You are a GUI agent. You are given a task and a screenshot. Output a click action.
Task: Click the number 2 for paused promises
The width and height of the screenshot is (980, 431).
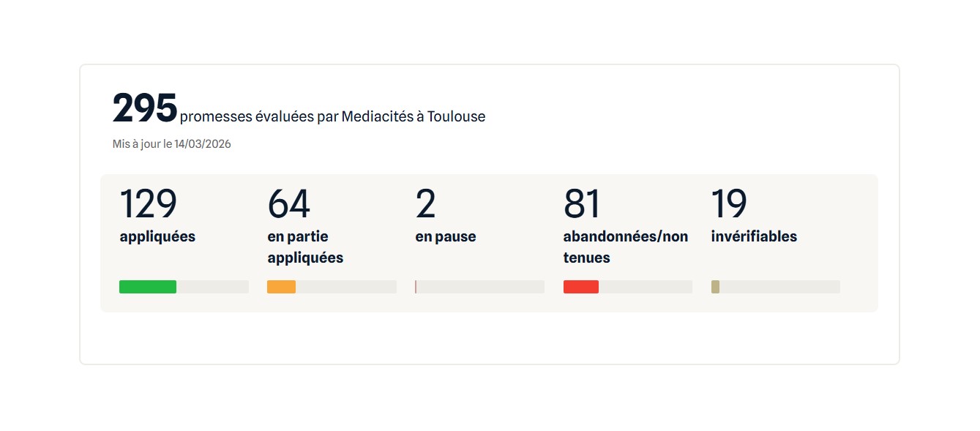pyautogui.click(x=425, y=203)
